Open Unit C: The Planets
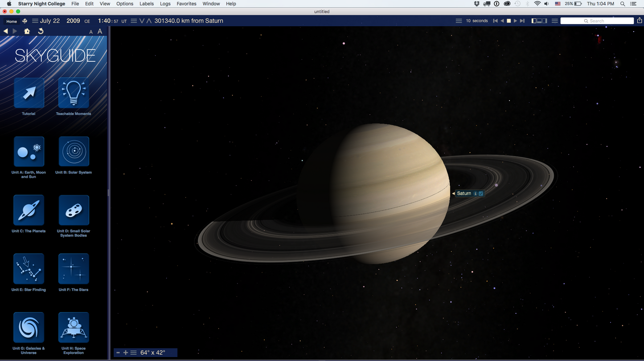The height and width of the screenshot is (361, 644). (x=29, y=211)
